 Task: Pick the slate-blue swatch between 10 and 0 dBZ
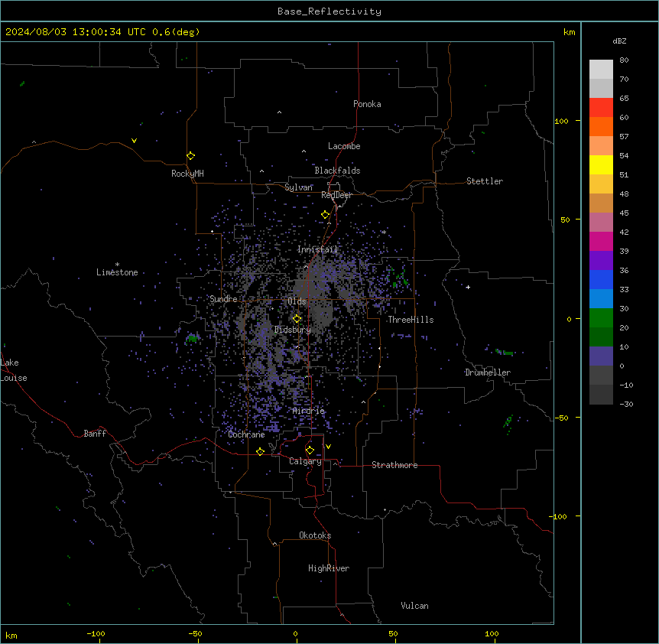(x=601, y=356)
